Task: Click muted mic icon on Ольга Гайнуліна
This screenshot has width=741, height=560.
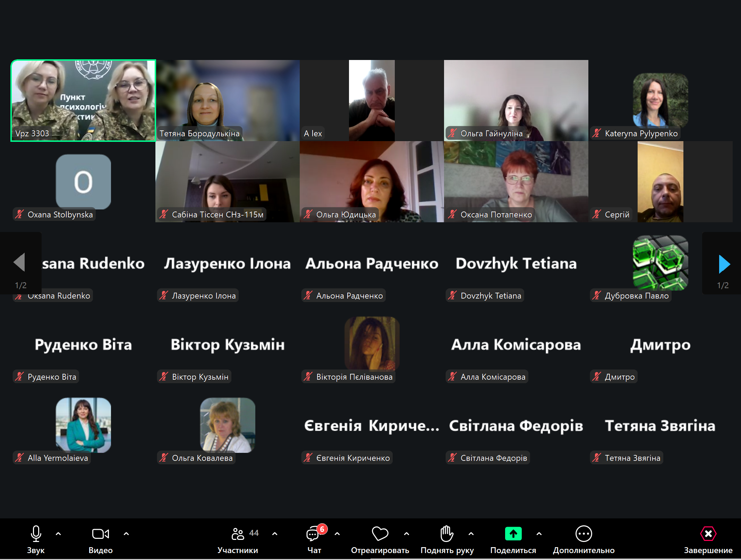Action: click(x=452, y=133)
